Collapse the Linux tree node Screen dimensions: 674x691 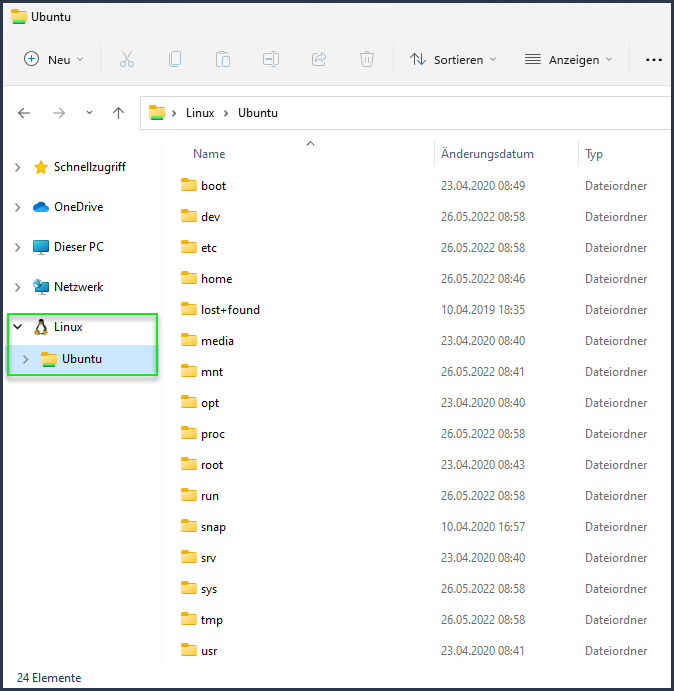coord(18,327)
